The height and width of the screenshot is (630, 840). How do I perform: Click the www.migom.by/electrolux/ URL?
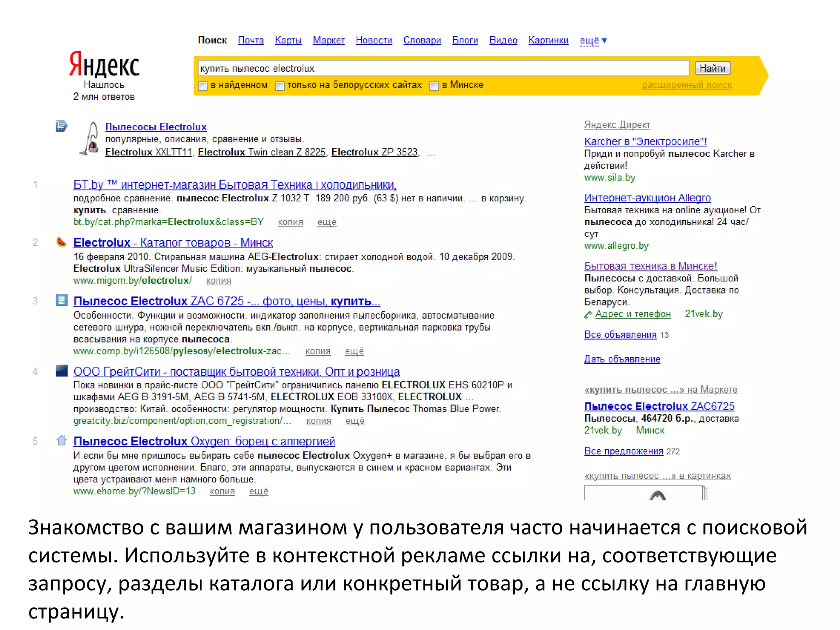coord(132,281)
